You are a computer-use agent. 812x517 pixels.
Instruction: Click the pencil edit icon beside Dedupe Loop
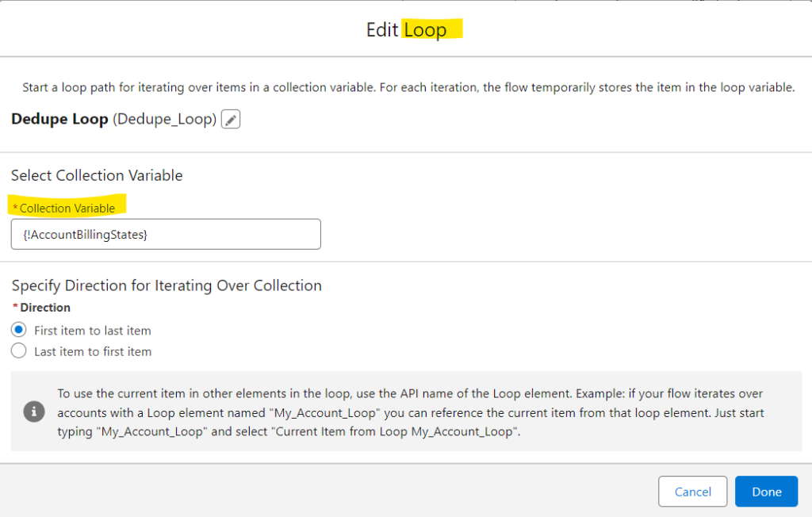pyautogui.click(x=231, y=119)
